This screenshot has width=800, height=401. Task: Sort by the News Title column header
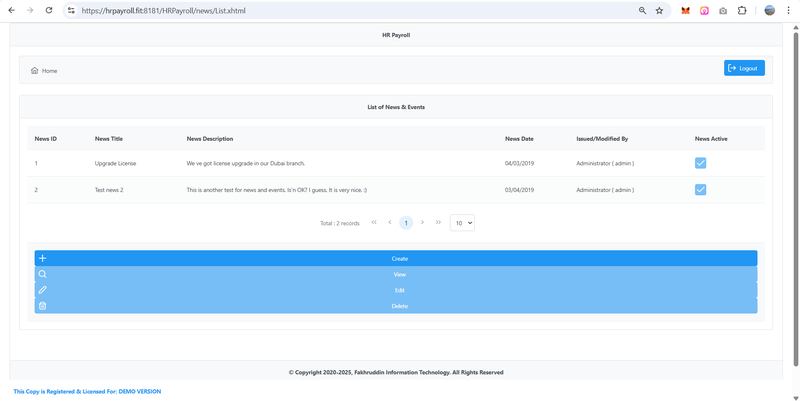point(109,139)
